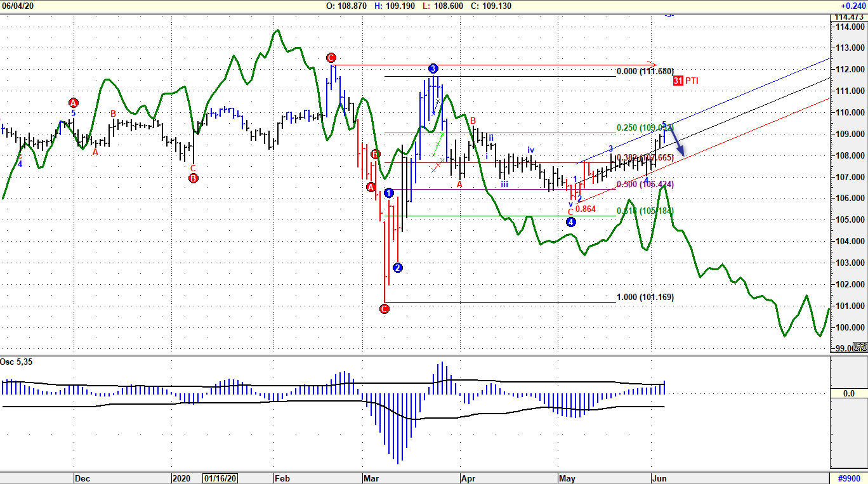The image size is (868, 484).
Task: Click the balance scale icon on price axis
Action: point(860,347)
